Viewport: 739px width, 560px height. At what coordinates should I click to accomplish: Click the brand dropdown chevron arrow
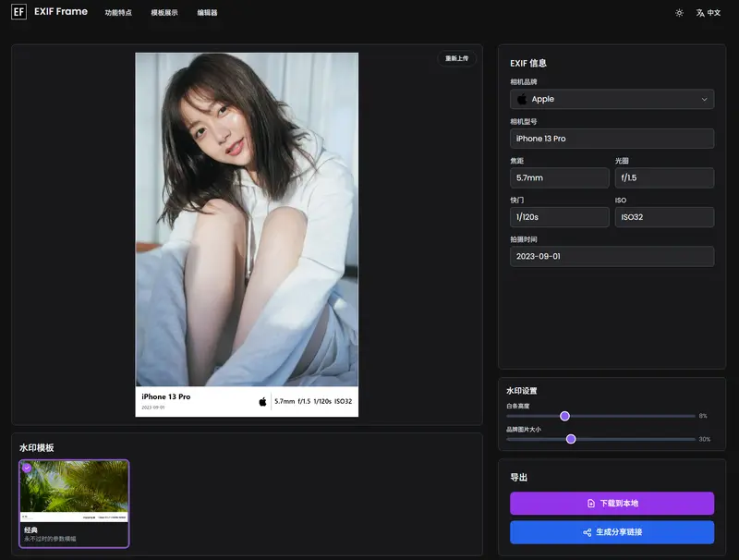(704, 100)
